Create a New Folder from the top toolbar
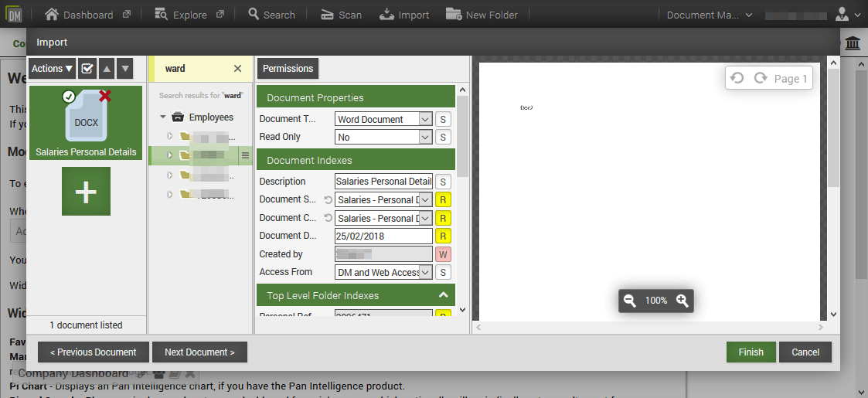Image resolution: width=868 pixels, height=398 pixels. coord(482,15)
